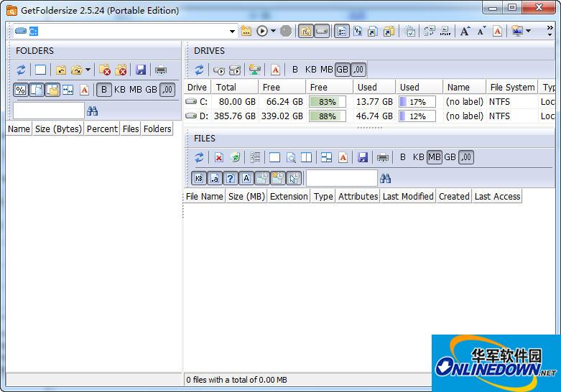Click the blank window icon in FOLDERS toolbar
The image size is (561, 392).
click(40, 70)
